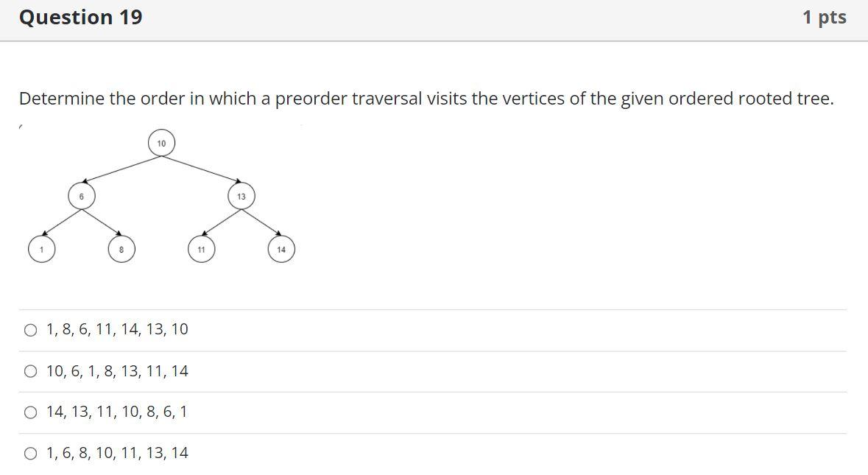
Task: Click the leaf vertex labeled 11
Action: (x=202, y=249)
